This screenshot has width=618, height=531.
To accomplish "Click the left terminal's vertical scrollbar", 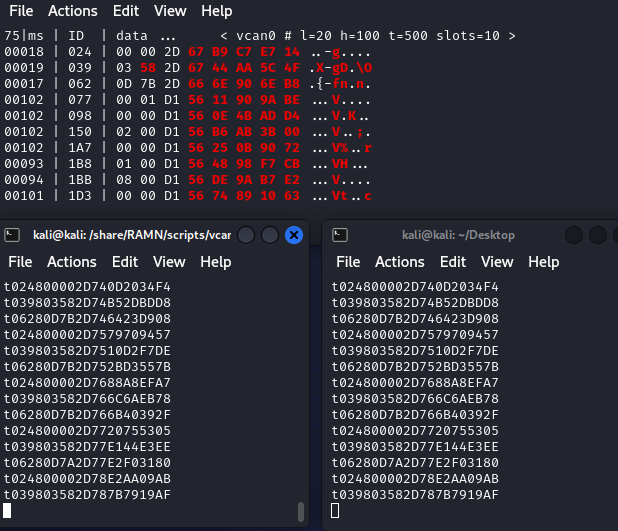I will pyautogui.click(x=301, y=512).
